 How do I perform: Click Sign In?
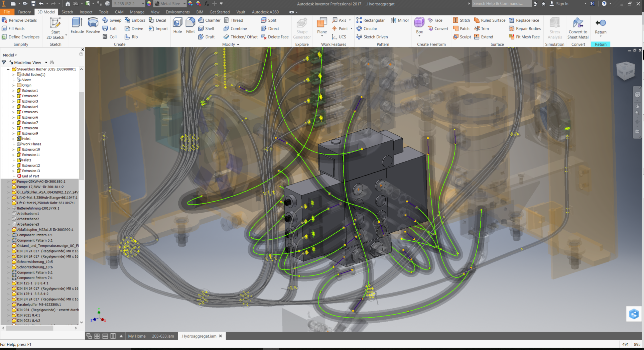(562, 4)
